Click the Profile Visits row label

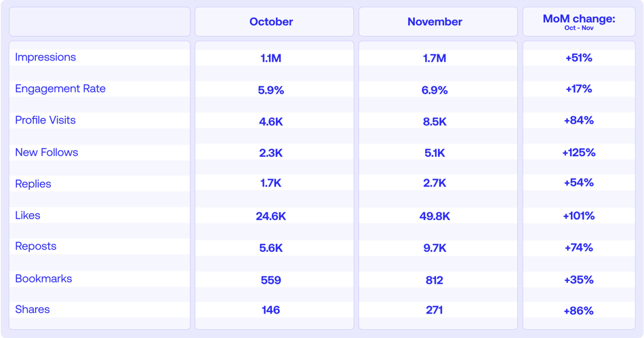pyautogui.click(x=45, y=120)
